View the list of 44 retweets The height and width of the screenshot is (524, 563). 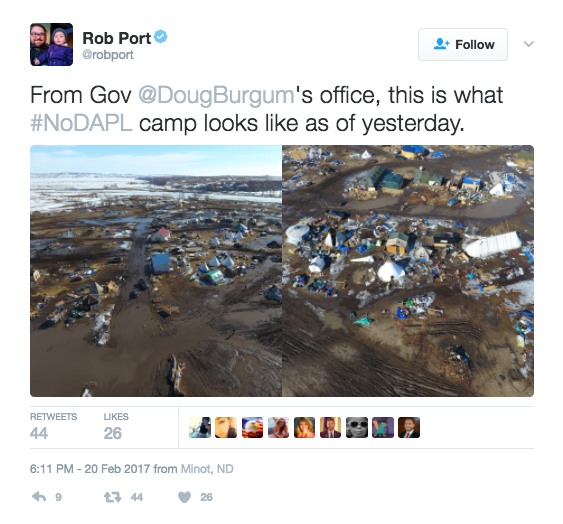point(53,427)
